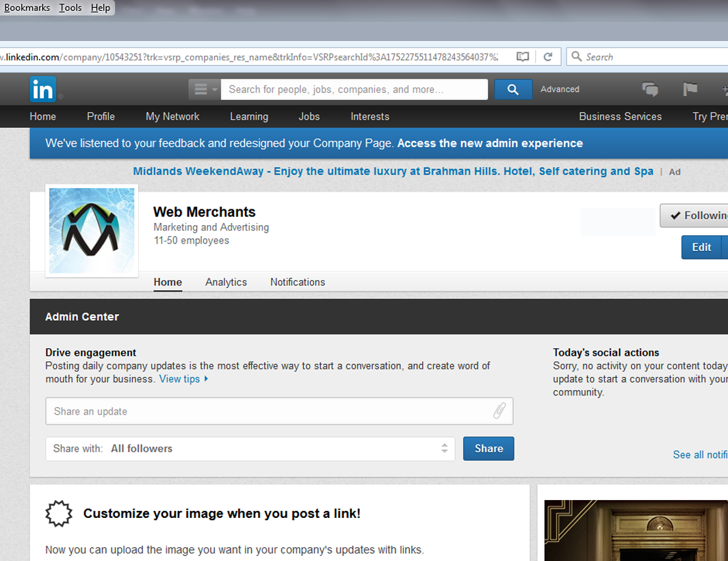The height and width of the screenshot is (561, 728).
Task: Open the notifications flag icon
Action: [690, 90]
